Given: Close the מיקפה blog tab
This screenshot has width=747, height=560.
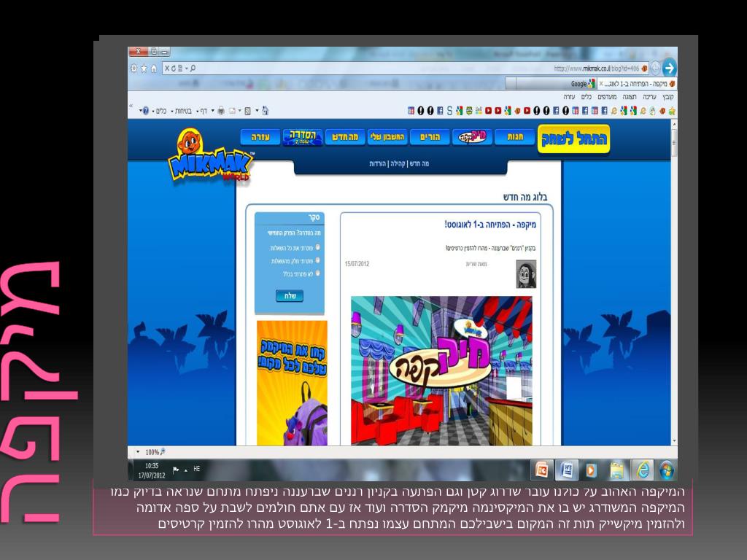Looking at the screenshot, I should 601,84.
